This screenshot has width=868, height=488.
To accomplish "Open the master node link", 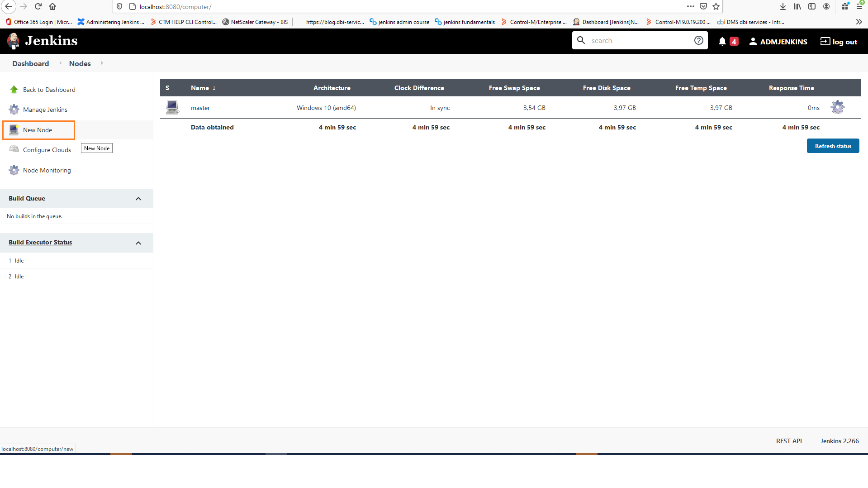I will tap(200, 108).
